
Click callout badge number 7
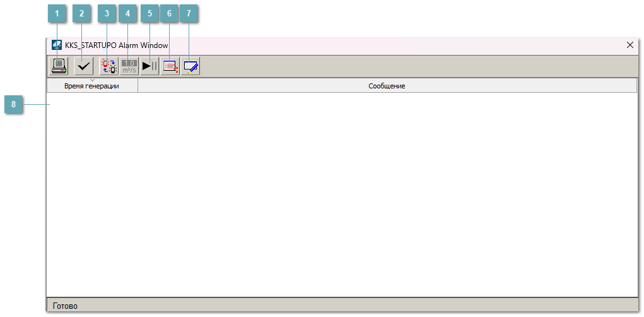pyautogui.click(x=189, y=13)
